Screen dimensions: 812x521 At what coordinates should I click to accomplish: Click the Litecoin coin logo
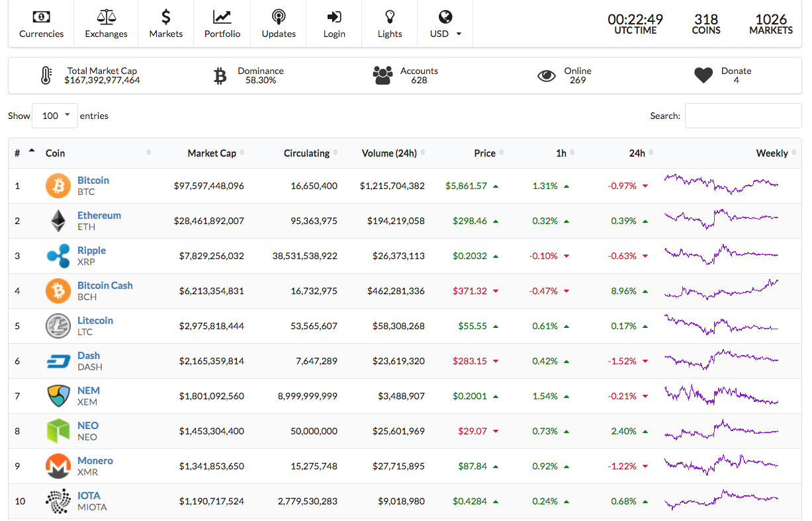58,326
